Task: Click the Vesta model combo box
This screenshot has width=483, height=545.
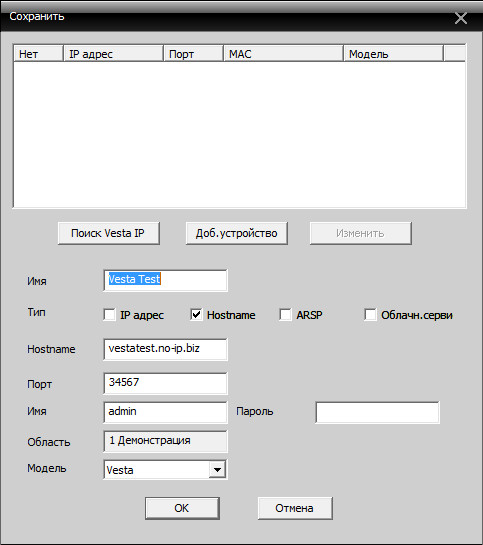Action: pyautogui.click(x=165, y=470)
